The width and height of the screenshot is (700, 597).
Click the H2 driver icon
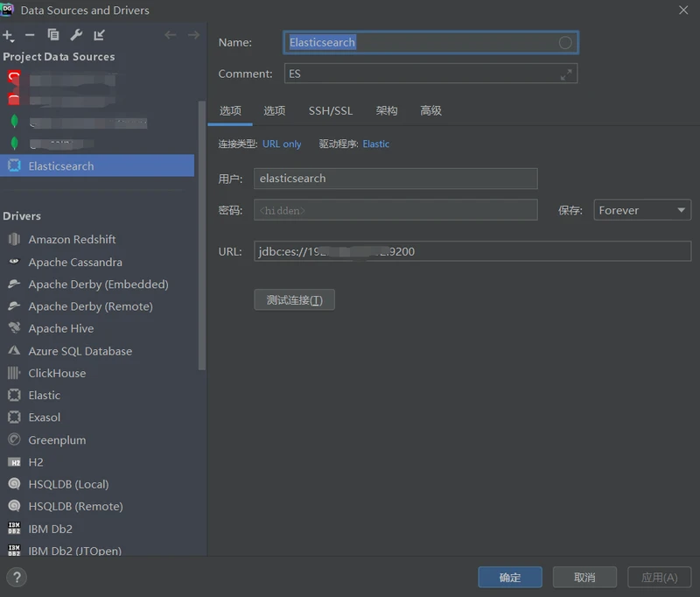tap(14, 462)
